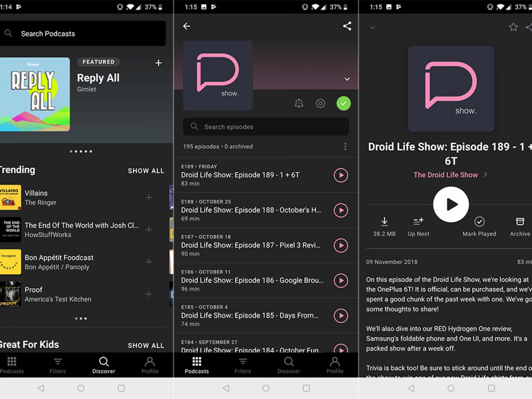Select Profile tab in middle screen
This screenshot has width=532, height=399.
[335, 365]
